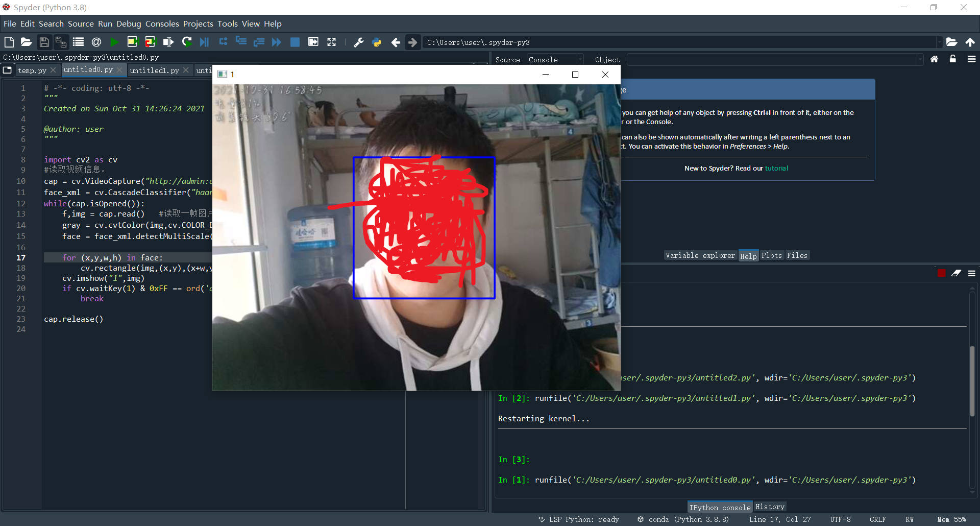This screenshot has width=980, height=526.
Task: Go to the parent directory arrow
Action: [970, 42]
